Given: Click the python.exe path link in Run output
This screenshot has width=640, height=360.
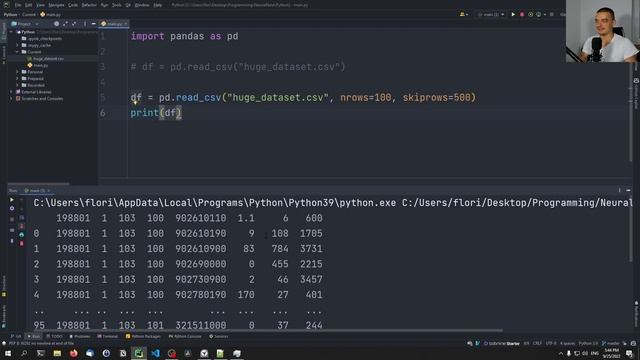Looking at the screenshot, I should coord(215,203).
